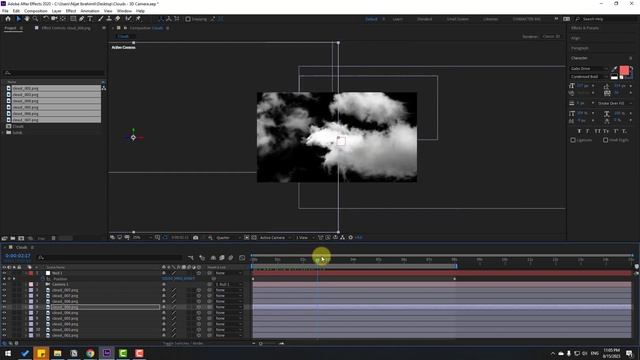
Task: Open the Parent dropdown for Camera 1
Action: point(228,284)
